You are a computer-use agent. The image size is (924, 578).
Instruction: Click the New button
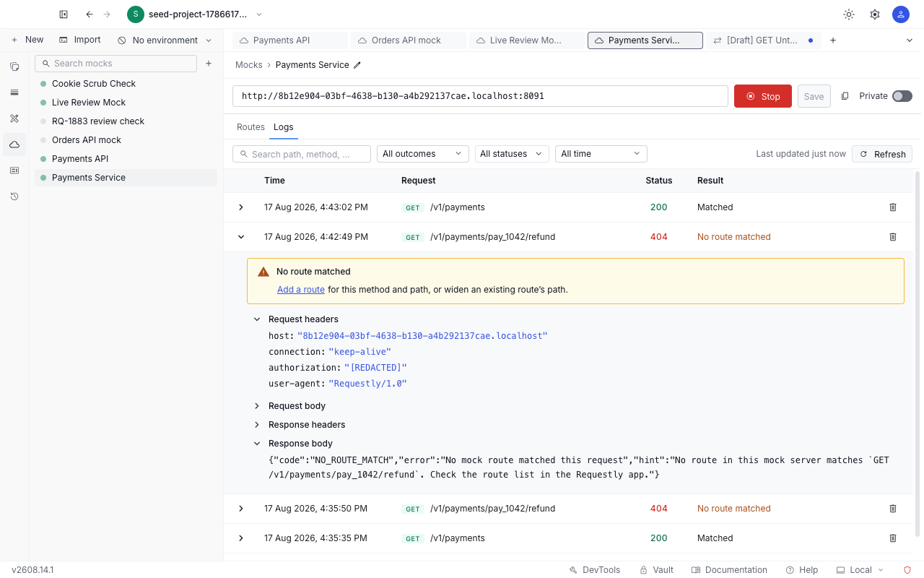tap(27, 40)
